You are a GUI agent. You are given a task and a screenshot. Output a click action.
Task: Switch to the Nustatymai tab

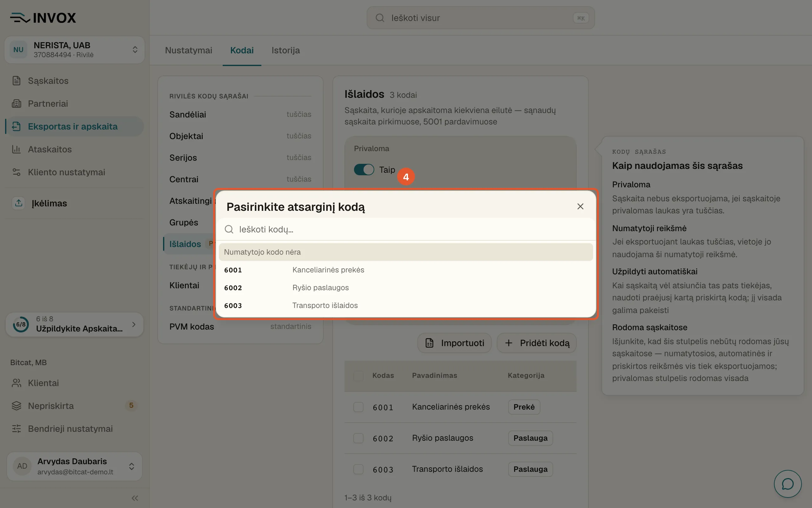pos(189,50)
